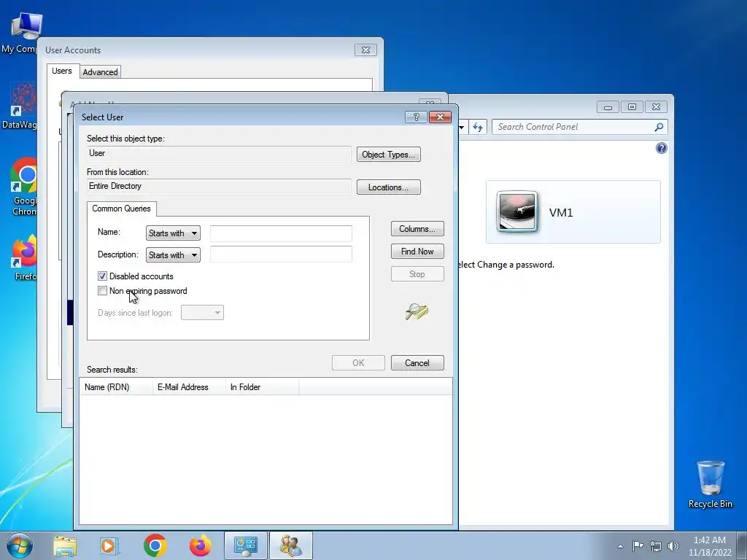747x560 pixels.
Task: Click the search magnifier with folder icon
Action: 417,311
